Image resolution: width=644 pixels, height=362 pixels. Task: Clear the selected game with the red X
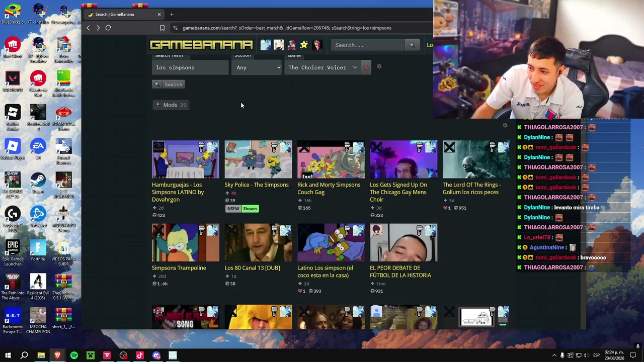tap(366, 67)
